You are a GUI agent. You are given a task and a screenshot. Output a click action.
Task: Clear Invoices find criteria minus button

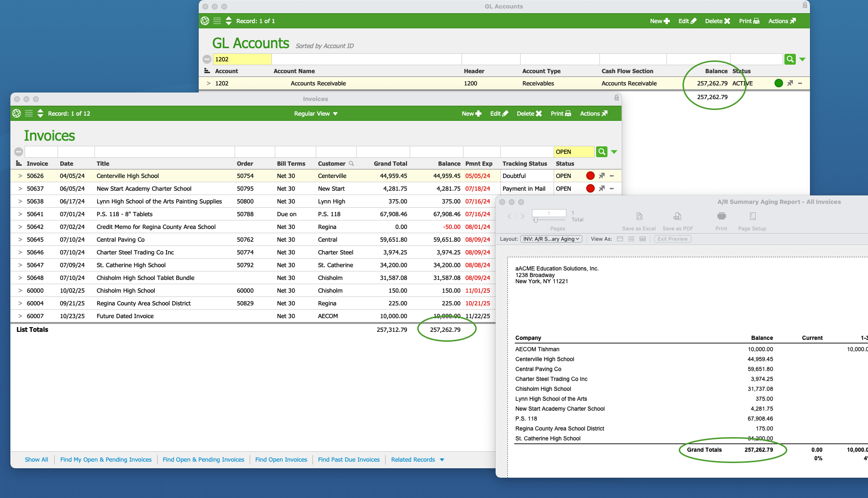pos(18,152)
